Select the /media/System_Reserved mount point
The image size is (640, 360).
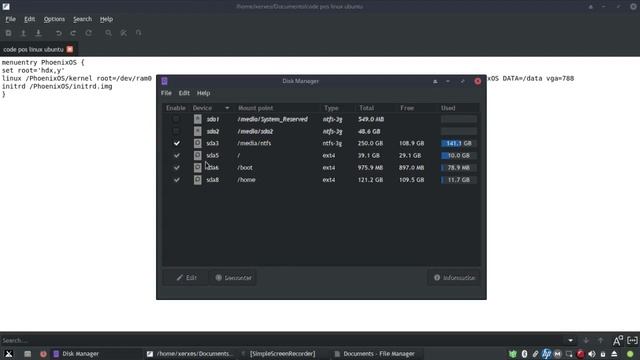(x=272, y=119)
